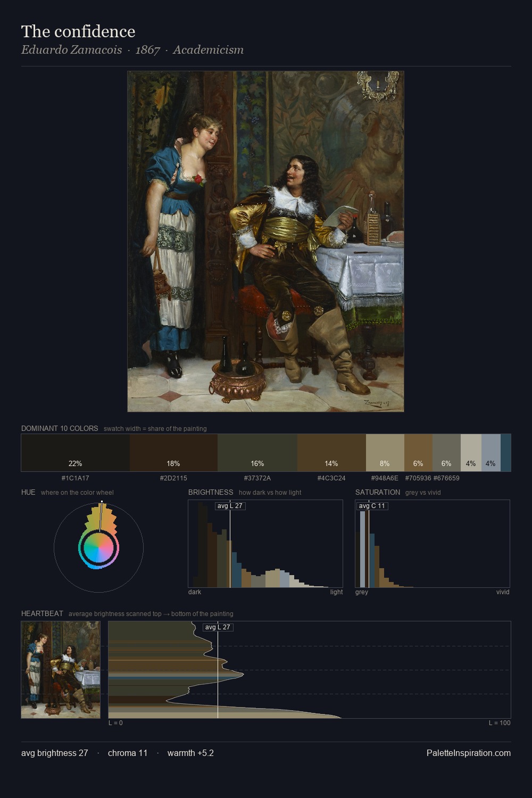Screen dimensions: 532x798
Task: Click the DOMINANT 10 COLORS heading
Action: pos(60,428)
